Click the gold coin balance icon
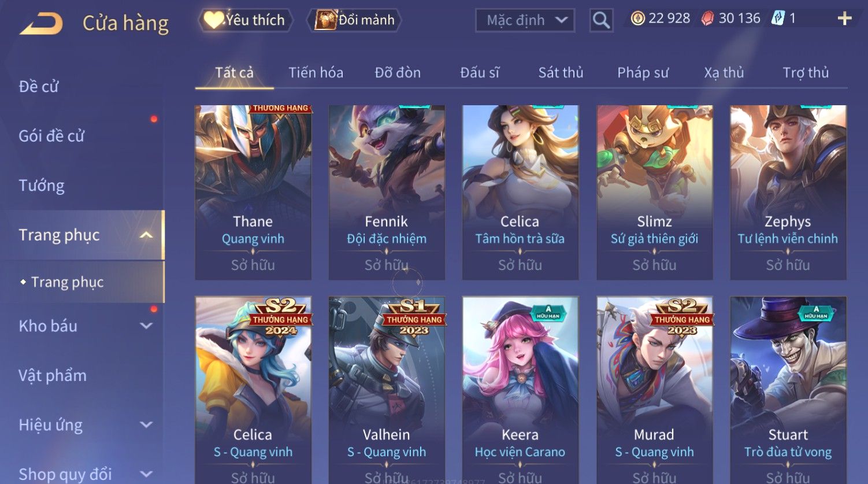 pos(637,19)
